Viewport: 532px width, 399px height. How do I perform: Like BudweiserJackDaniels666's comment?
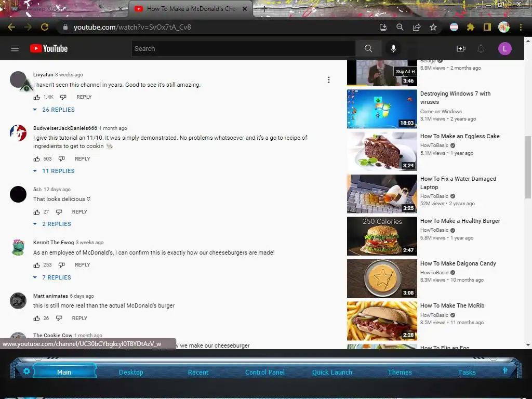(37, 159)
